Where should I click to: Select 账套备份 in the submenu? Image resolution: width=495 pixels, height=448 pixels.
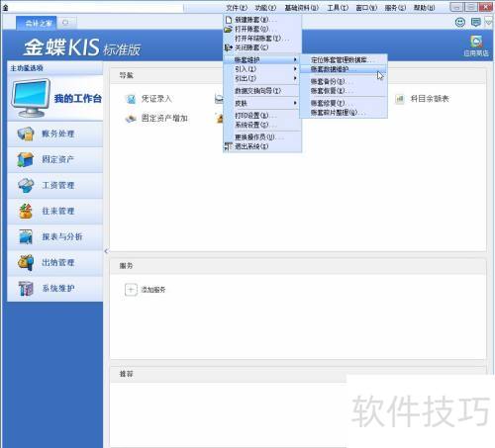(344, 81)
